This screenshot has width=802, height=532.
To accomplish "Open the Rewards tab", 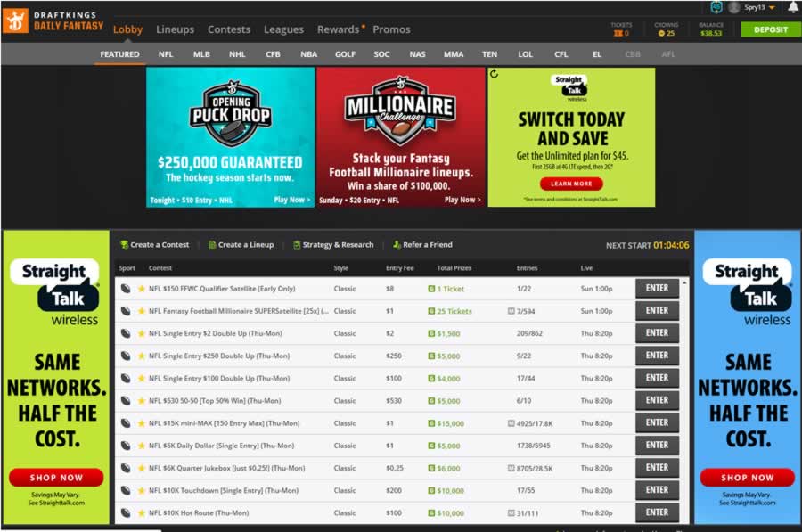I will pos(338,29).
